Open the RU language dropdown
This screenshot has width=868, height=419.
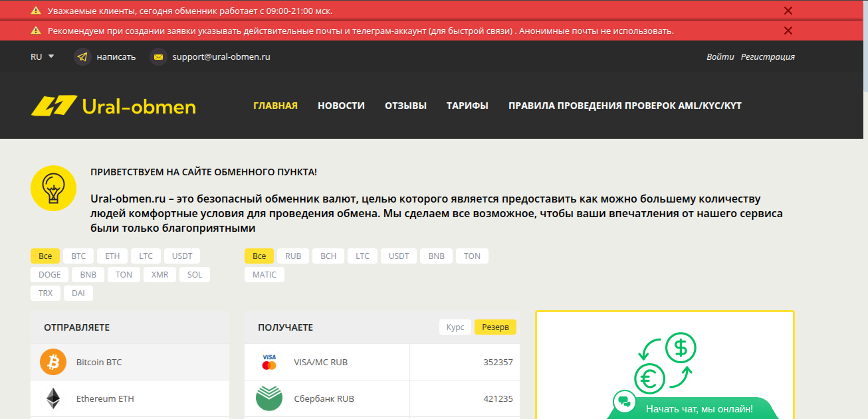point(43,56)
